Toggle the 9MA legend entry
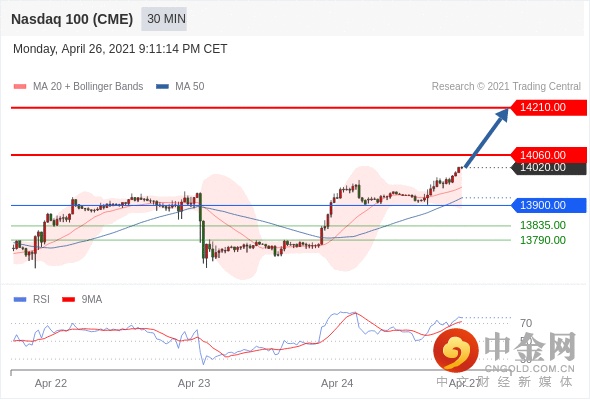The height and width of the screenshot is (400, 590). click(x=82, y=300)
